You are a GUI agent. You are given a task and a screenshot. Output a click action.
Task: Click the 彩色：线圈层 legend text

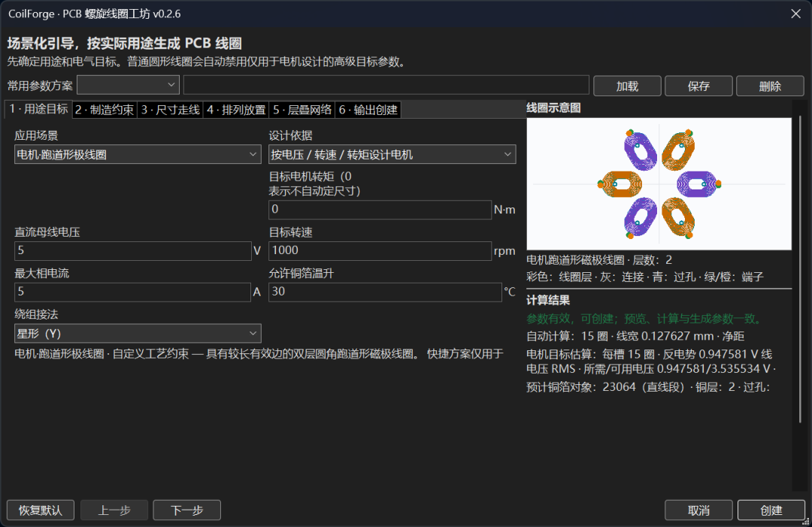point(645,277)
